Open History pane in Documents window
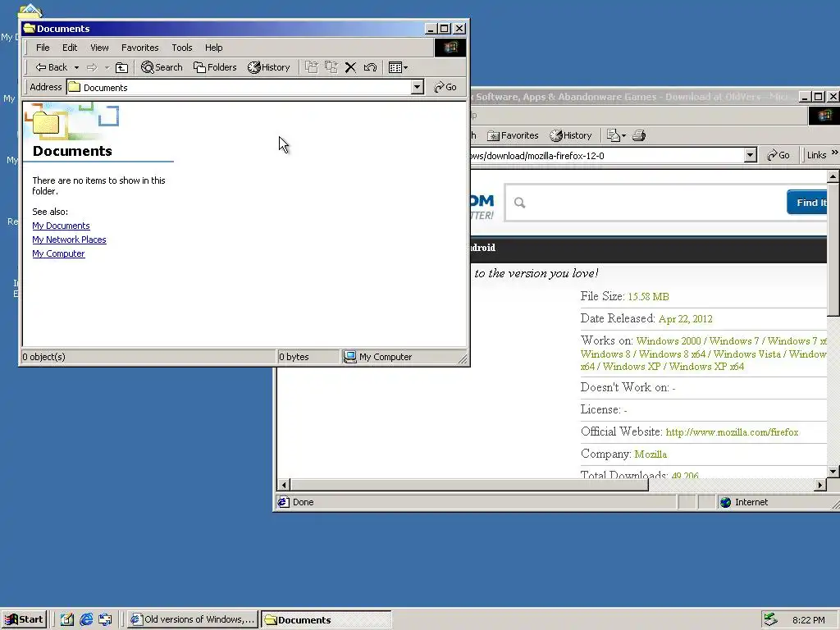Screen dimensions: 840x630 click(268, 67)
